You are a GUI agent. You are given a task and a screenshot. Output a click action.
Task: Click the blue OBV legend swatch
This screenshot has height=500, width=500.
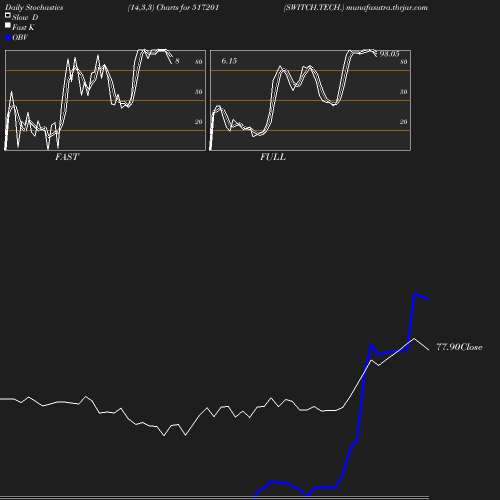8,38
